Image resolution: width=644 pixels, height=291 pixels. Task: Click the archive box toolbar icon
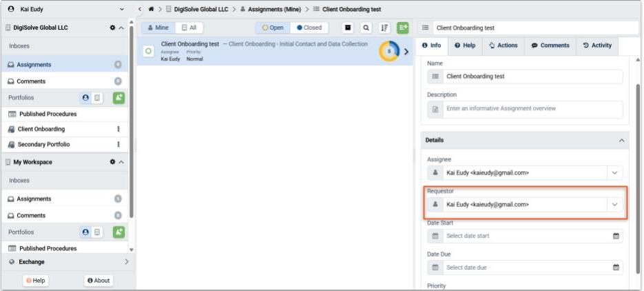tap(348, 28)
